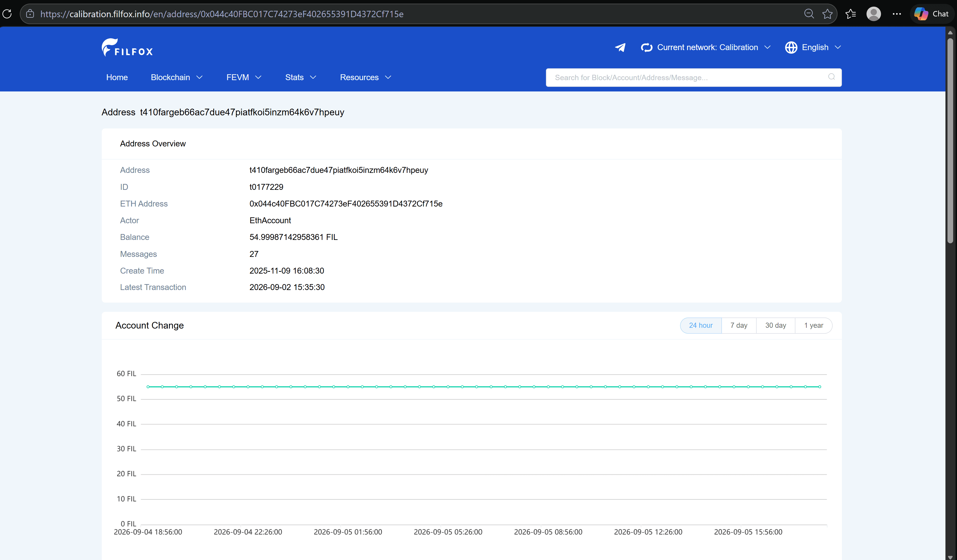Click the Messages count 27
The width and height of the screenshot is (957, 560).
click(x=254, y=254)
